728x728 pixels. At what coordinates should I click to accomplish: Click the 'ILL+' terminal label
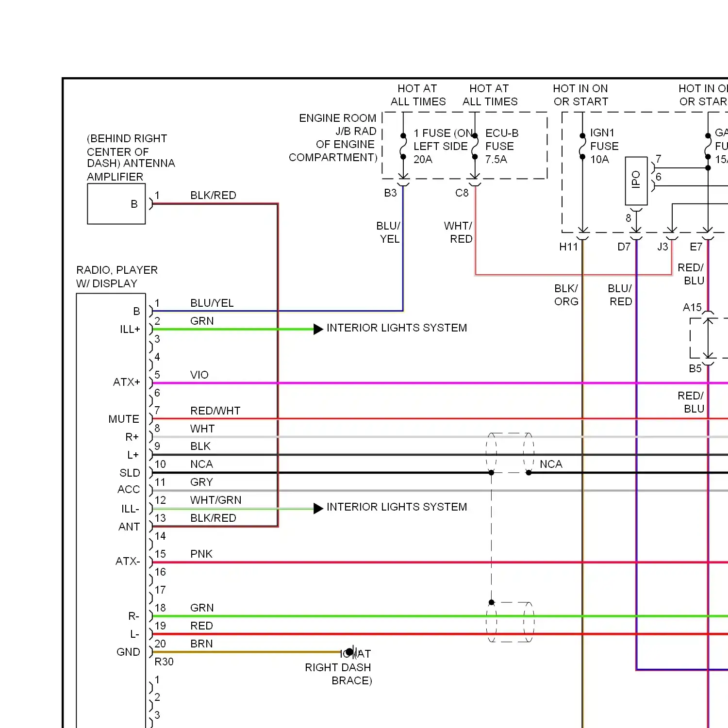(130, 329)
